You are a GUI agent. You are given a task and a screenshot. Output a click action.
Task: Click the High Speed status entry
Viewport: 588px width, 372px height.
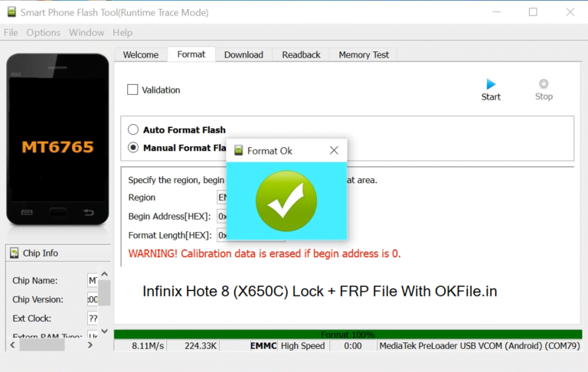pyautogui.click(x=303, y=346)
